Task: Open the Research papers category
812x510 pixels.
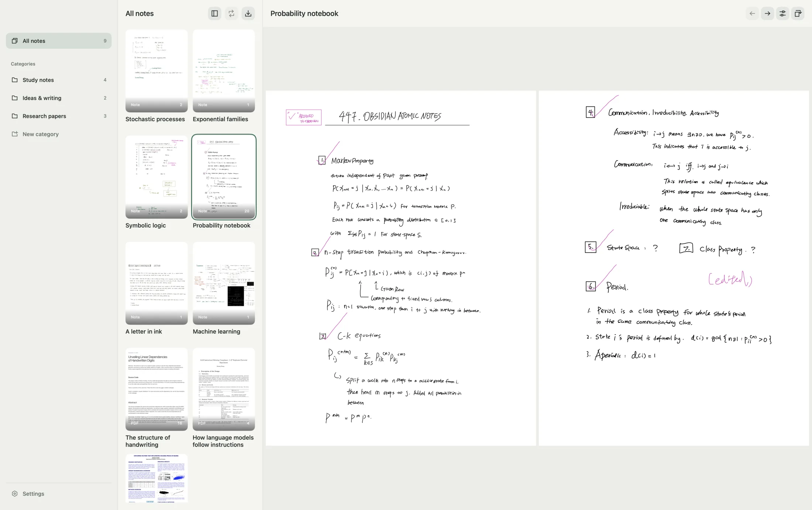Action: click(x=59, y=116)
